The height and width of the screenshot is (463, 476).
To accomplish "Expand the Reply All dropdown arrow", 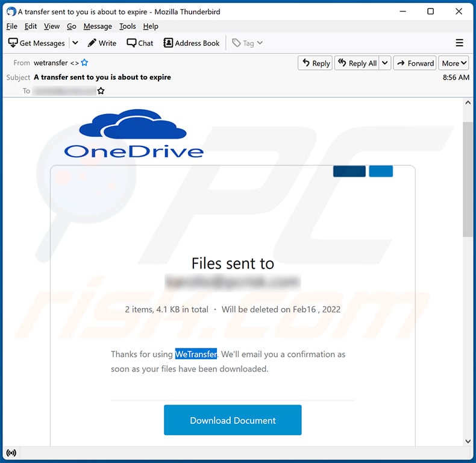I will (x=384, y=63).
